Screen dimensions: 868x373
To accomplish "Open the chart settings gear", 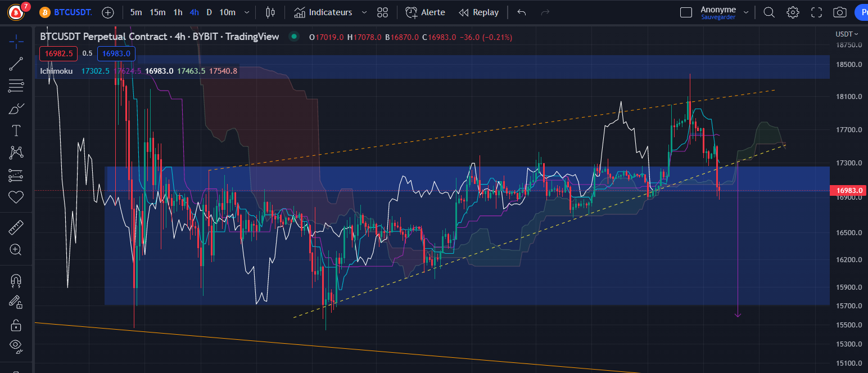I will coord(793,12).
